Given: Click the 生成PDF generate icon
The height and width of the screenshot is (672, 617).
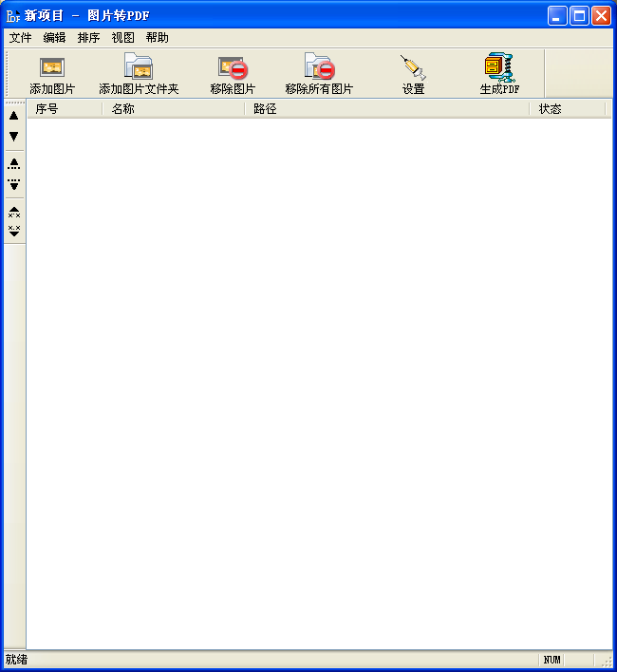Looking at the screenshot, I should tap(499, 66).
